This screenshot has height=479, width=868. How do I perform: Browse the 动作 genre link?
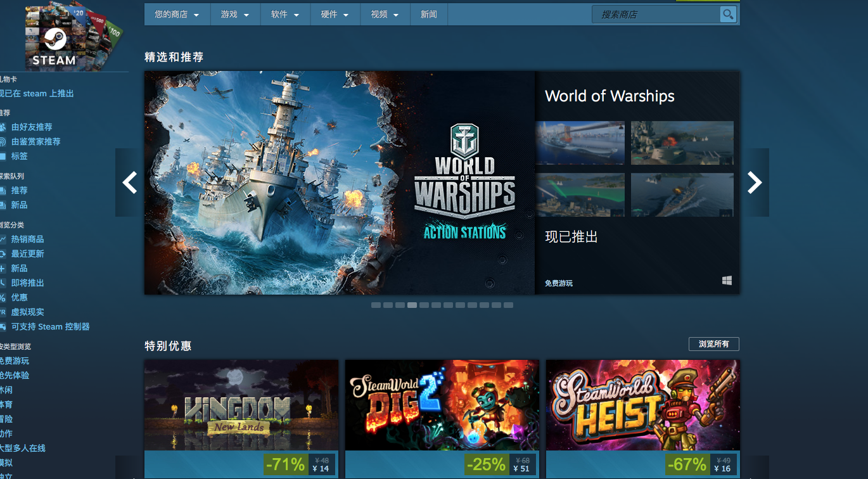click(6, 434)
